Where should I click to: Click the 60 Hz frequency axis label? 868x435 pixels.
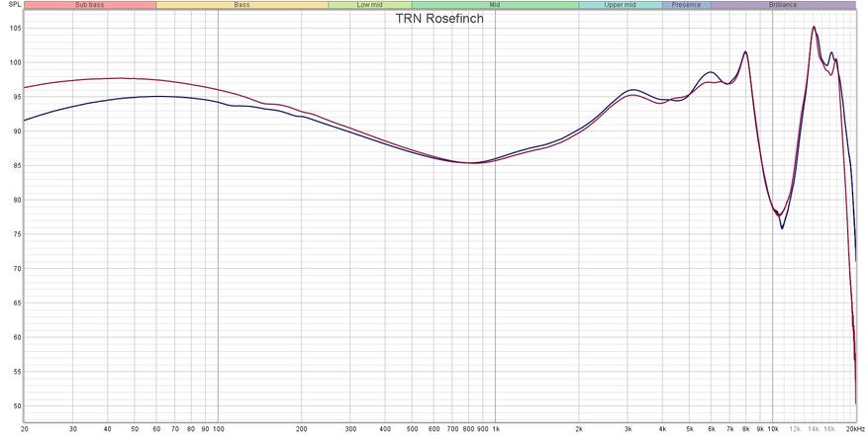tap(156, 429)
